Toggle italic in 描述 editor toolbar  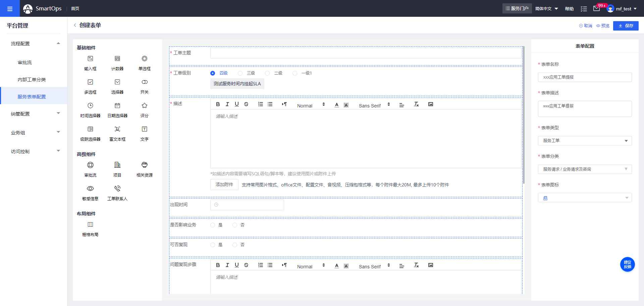tap(227, 104)
